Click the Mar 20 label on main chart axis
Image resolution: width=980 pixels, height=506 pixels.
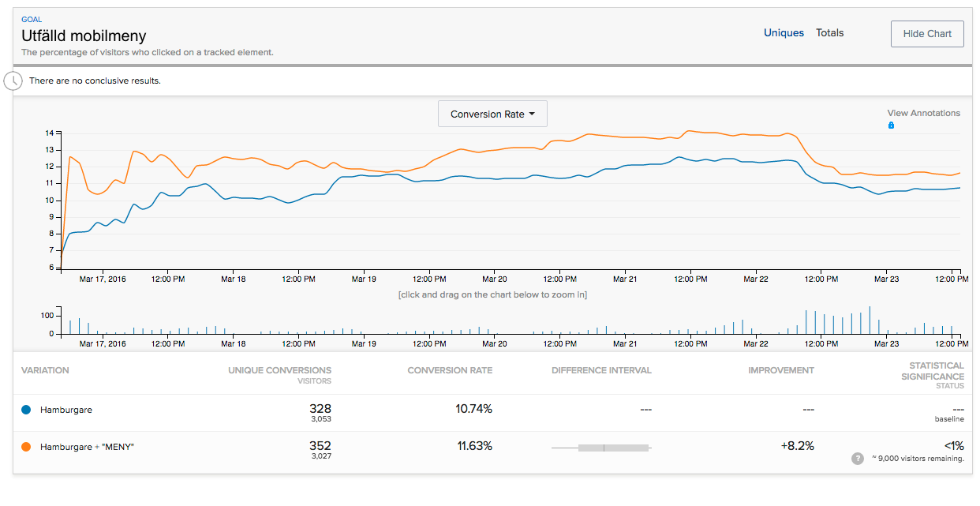click(x=495, y=279)
